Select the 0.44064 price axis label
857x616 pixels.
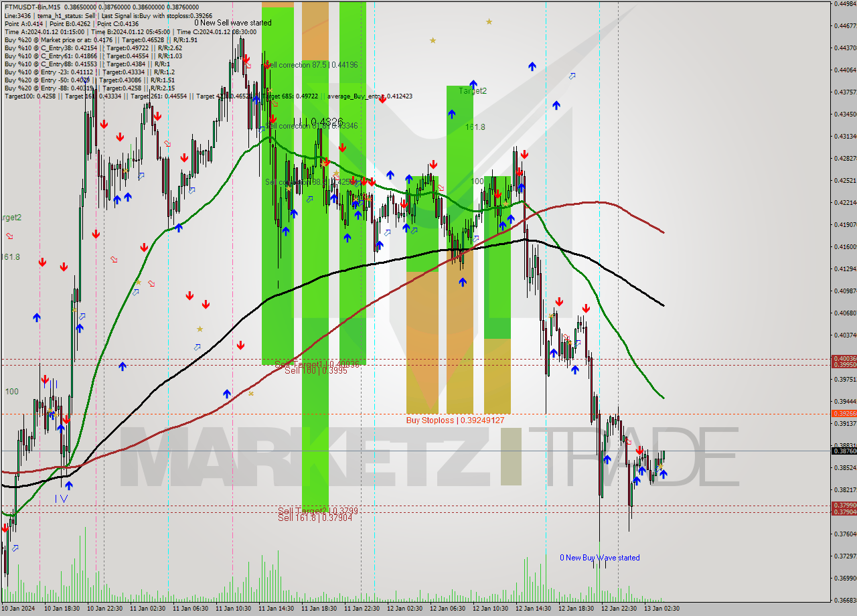pos(845,70)
